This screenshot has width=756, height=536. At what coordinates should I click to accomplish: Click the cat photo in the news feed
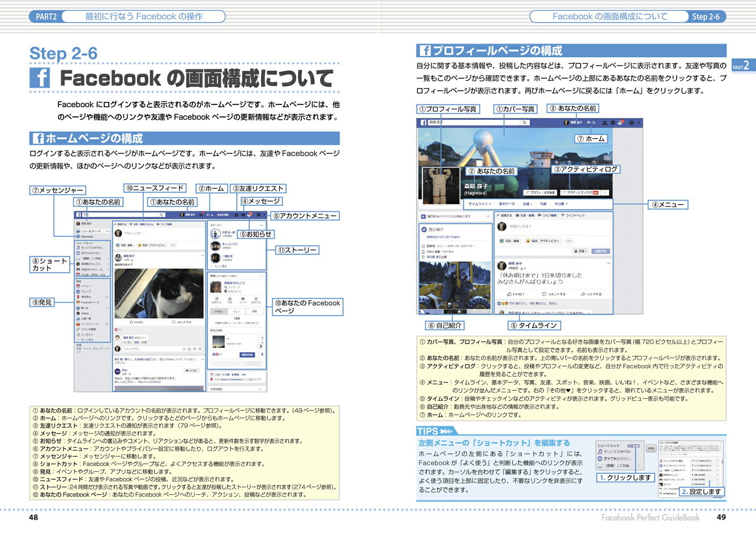coord(159,293)
